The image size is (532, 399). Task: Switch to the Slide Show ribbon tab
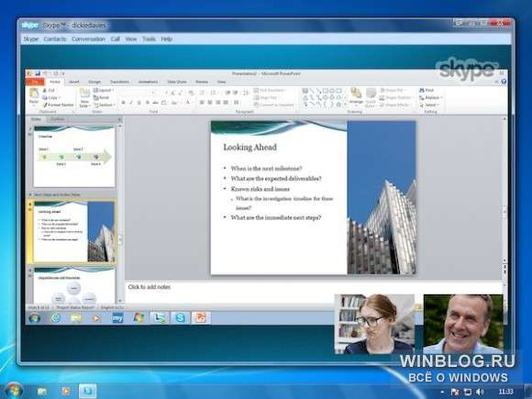click(177, 82)
